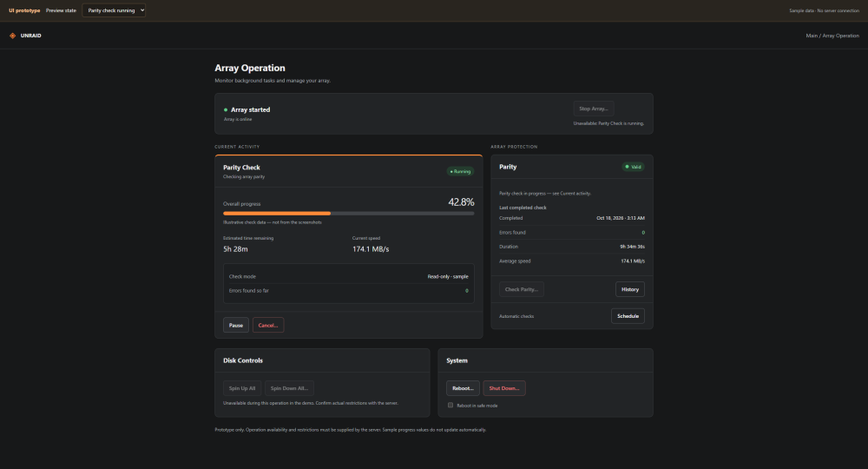Click the Sample data - No server connection note

tap(825, 10)
